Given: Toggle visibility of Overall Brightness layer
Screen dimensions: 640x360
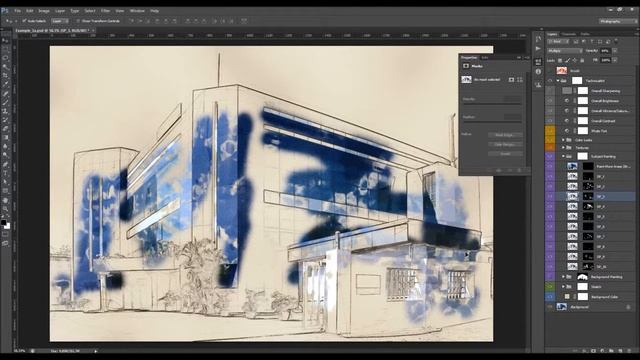Looking at the screenshot, I should click(x=550, y=101).
